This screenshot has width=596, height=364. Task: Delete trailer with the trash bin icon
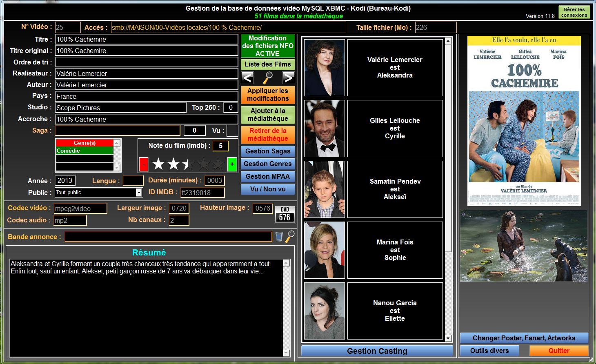279,237
